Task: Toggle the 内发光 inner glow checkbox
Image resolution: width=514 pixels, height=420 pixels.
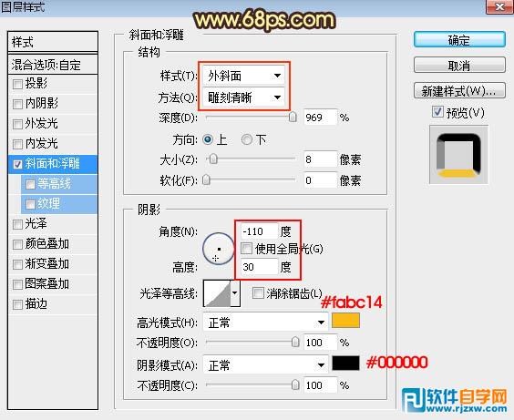Action: (x=17, y=144)
